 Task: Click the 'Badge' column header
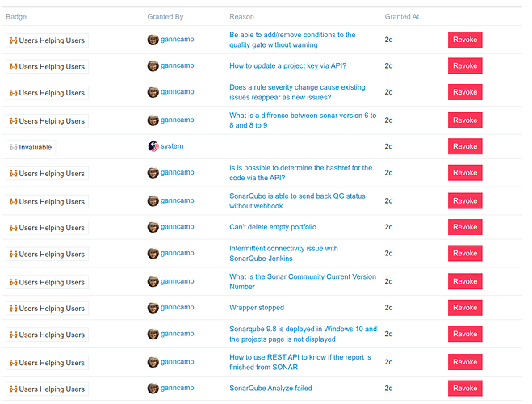coord(16,17)
